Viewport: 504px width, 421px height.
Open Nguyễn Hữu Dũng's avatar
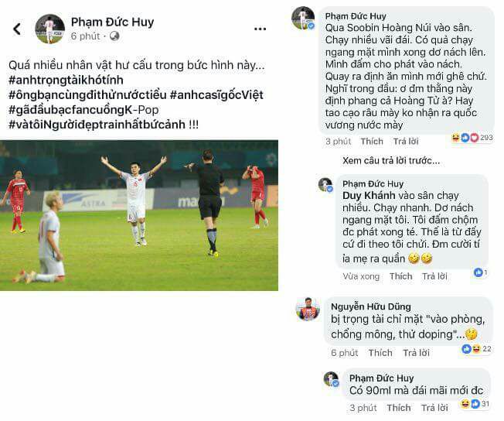click(x=308, y=310)
